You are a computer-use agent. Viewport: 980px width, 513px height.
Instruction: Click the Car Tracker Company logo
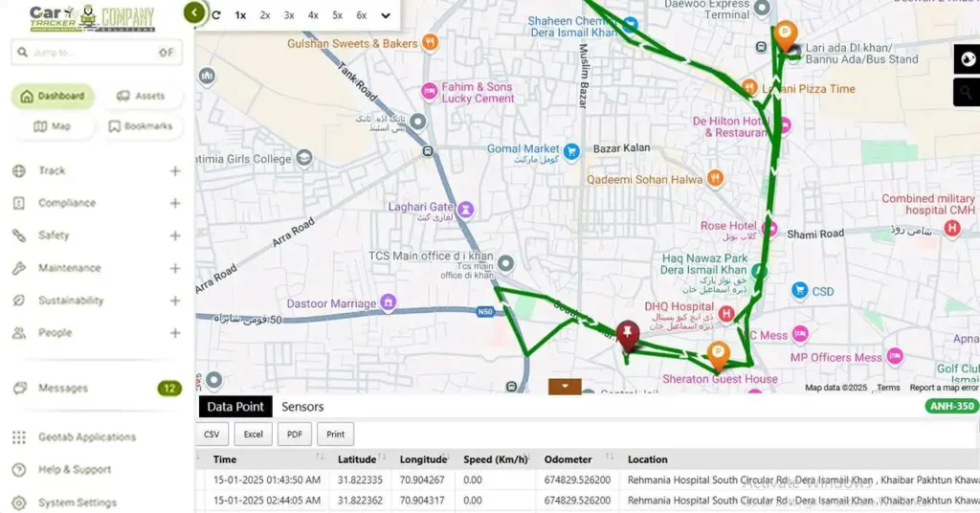(x=93, y=19)
